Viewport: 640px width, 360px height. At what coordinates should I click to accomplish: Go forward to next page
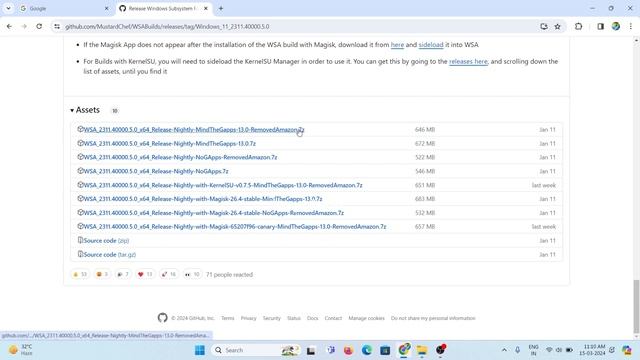[x=24, y=27]
